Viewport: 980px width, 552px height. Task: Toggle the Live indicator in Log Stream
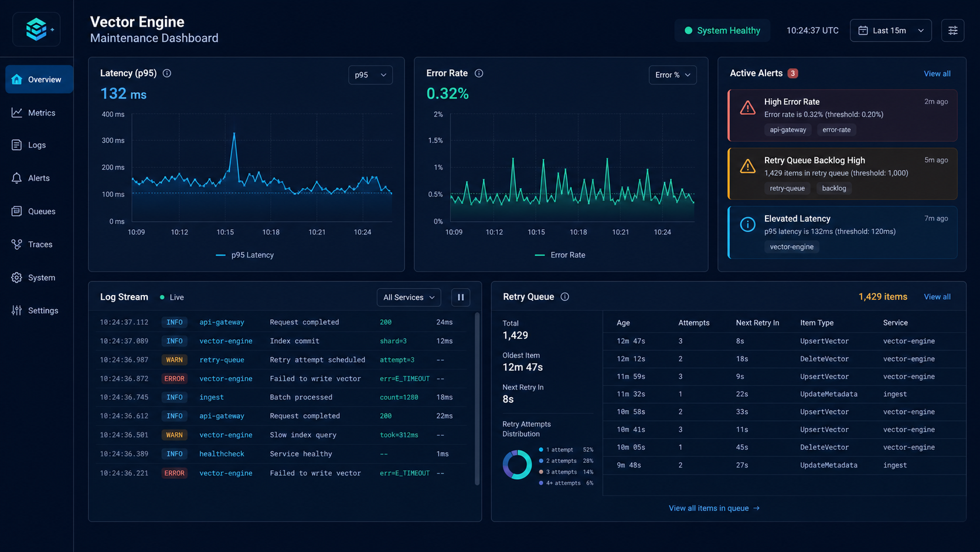click(x=172, y=297)
